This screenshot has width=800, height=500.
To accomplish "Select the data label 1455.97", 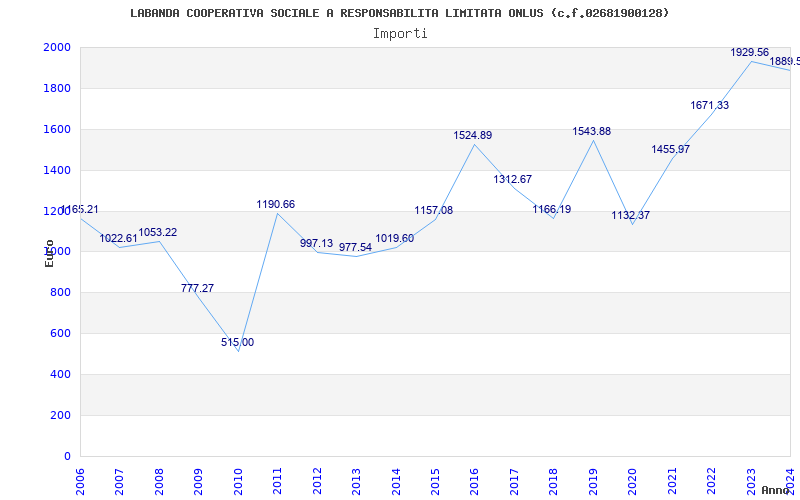I will [670, 149].
